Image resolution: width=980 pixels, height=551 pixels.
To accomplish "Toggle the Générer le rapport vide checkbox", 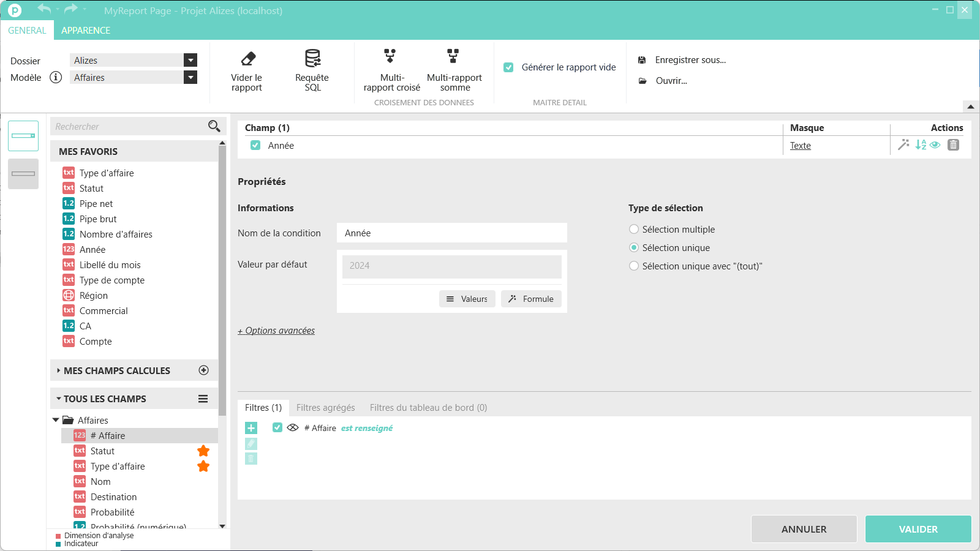I will pyautogui.click(x=508, y=67).
